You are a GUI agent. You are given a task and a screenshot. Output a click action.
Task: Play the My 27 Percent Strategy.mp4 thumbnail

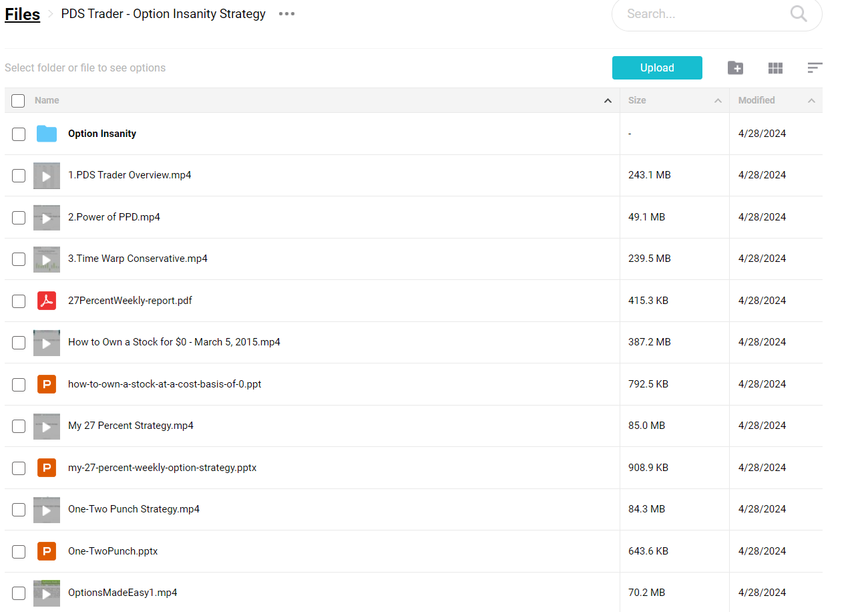tap(47, 426)
